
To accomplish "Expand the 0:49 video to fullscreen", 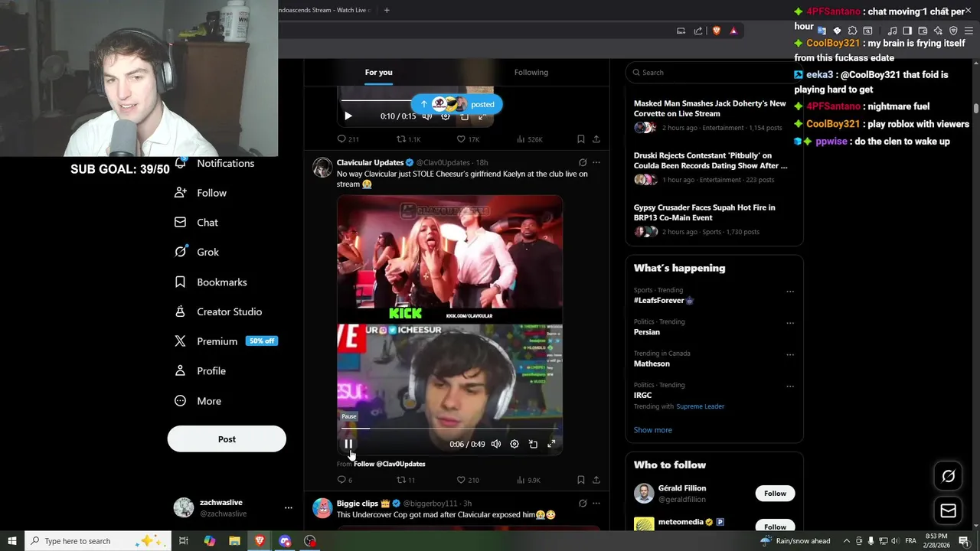I will pyautogui.click(x=551, y=444).
